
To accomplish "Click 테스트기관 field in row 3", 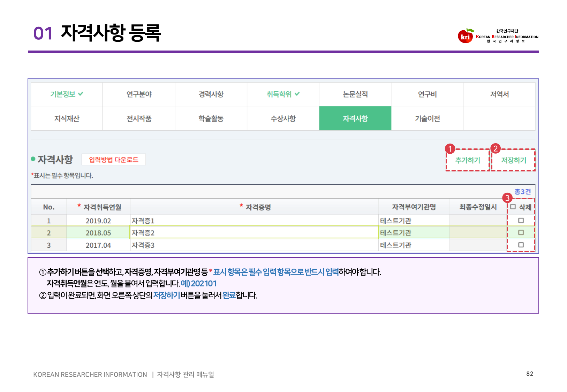I will point(414,245).
